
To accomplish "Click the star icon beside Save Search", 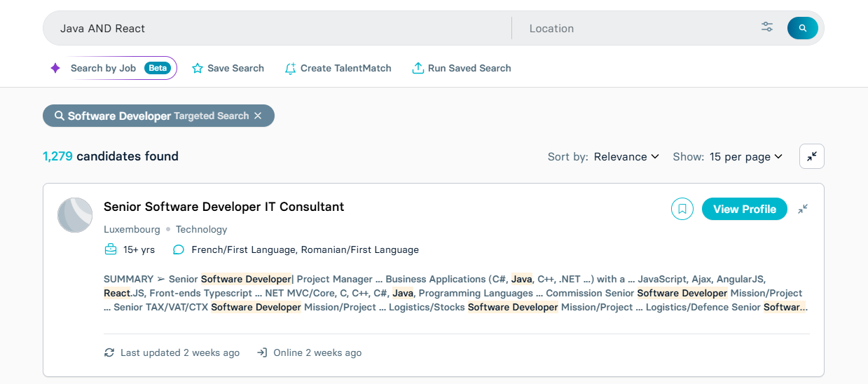I will pos(198,69).
